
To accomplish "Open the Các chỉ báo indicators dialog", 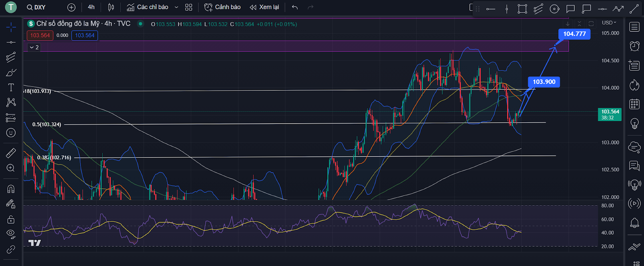I will [x=147, y=7].
